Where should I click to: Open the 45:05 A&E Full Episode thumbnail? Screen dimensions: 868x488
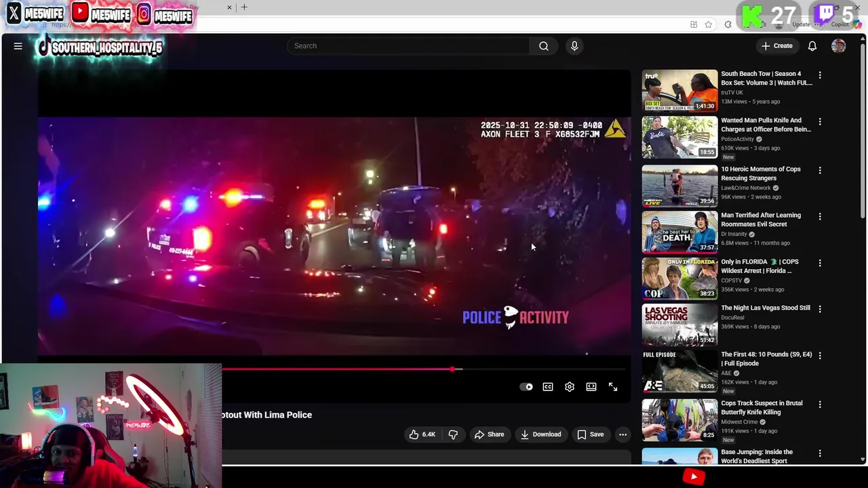[x=679, y=371]
